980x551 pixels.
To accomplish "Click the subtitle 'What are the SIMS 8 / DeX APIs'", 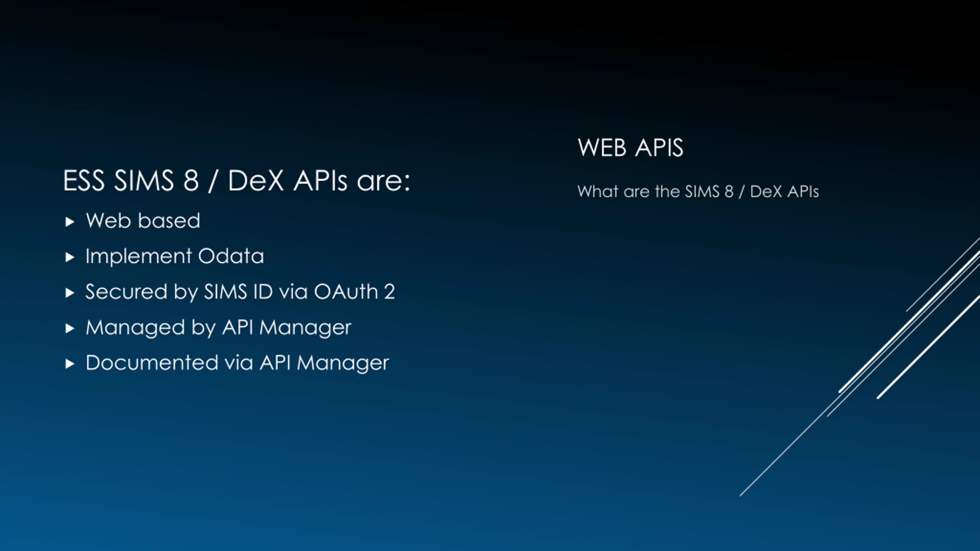I will click(698, 191).
